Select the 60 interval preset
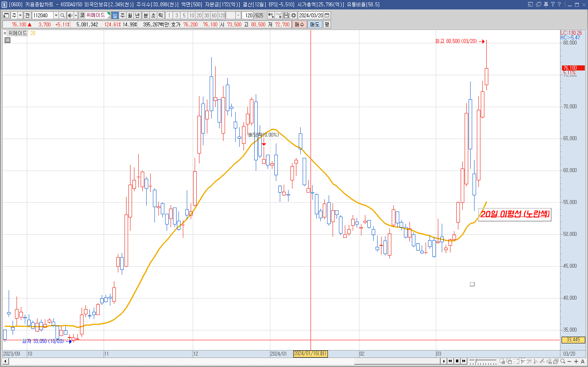Viewport: 588px width, 367px height. (x=214, y=15)
